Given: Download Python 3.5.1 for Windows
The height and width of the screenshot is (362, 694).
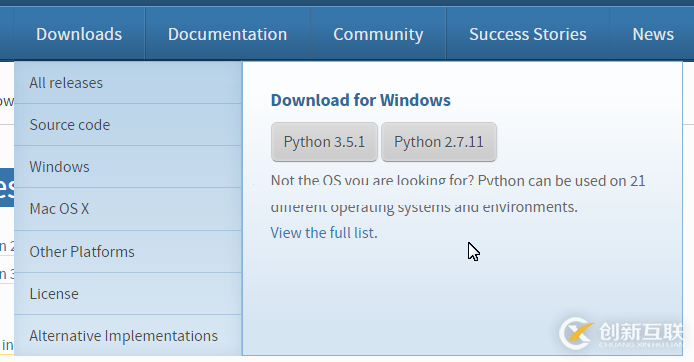Looking at the screenshot, I should click(324, 142).
